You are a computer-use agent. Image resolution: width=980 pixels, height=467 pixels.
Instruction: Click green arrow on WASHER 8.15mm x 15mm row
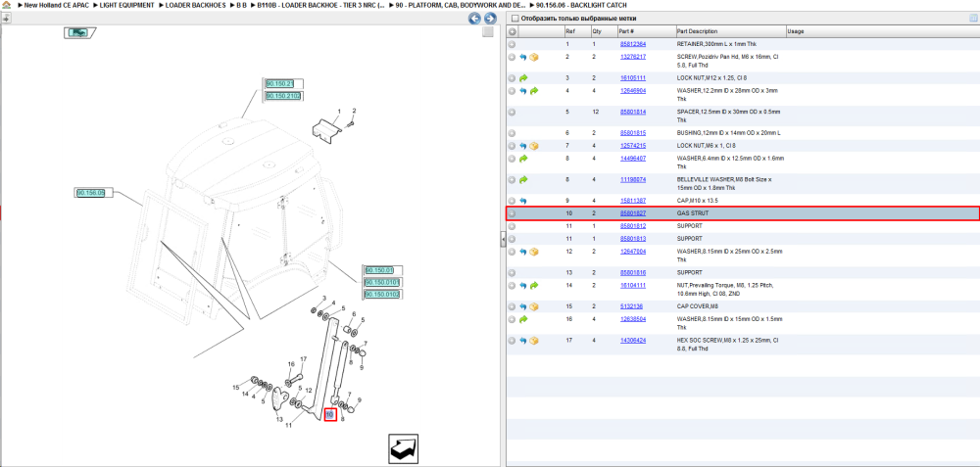(x=523, y=319)
